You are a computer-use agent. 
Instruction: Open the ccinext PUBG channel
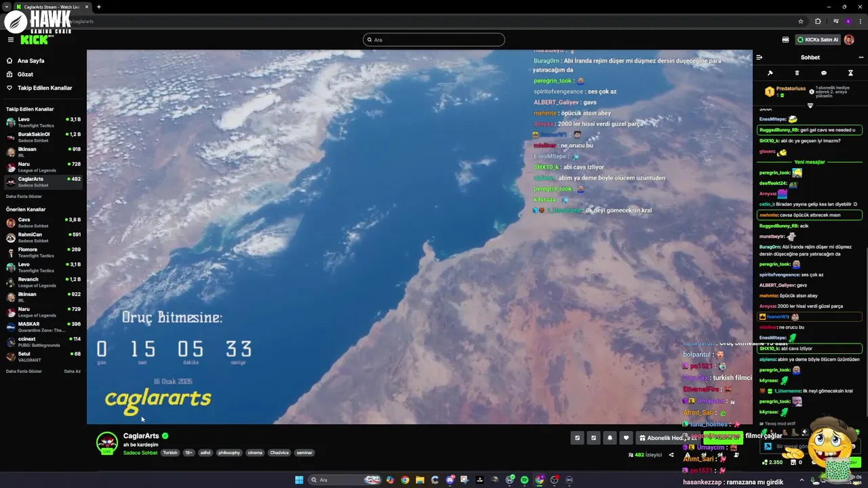43,342
